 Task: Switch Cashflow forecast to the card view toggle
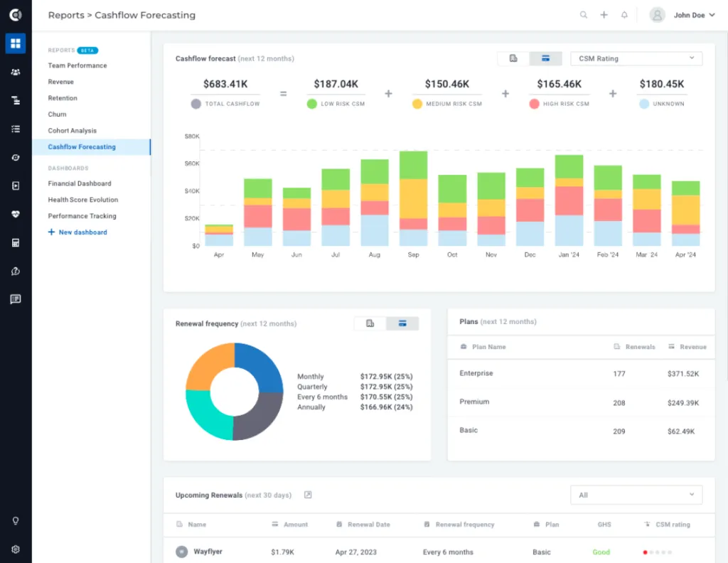[x=545, y=58]
